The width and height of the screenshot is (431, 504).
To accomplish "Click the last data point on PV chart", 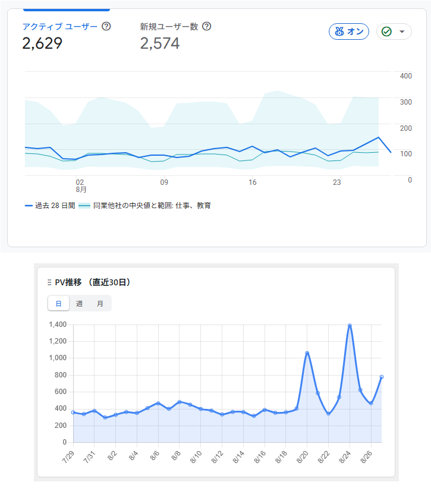I will [x=382, y=377].
